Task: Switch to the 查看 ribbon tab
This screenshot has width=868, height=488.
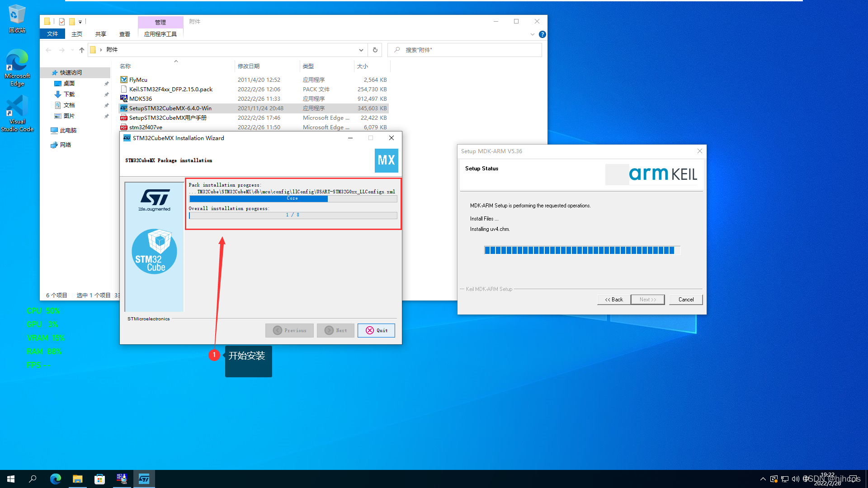Action: (124, 34)
